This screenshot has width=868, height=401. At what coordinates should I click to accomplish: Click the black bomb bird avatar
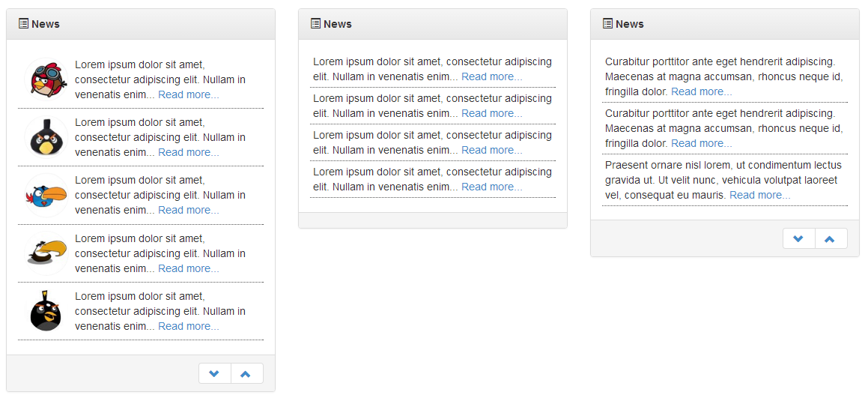[x=46, y=311]
